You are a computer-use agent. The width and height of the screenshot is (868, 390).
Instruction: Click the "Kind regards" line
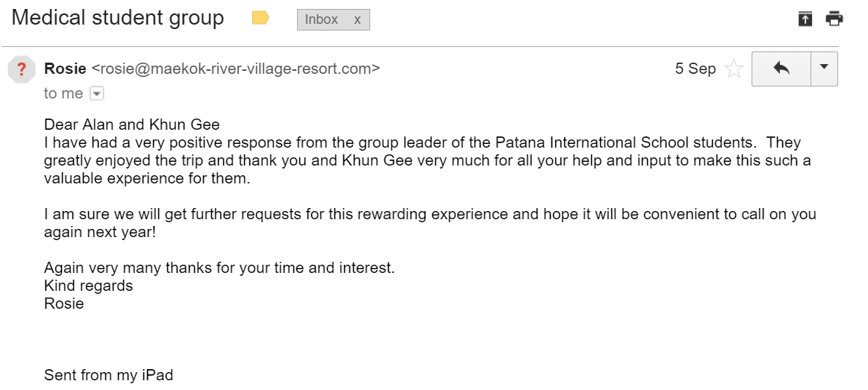click(x=88, y=286)
